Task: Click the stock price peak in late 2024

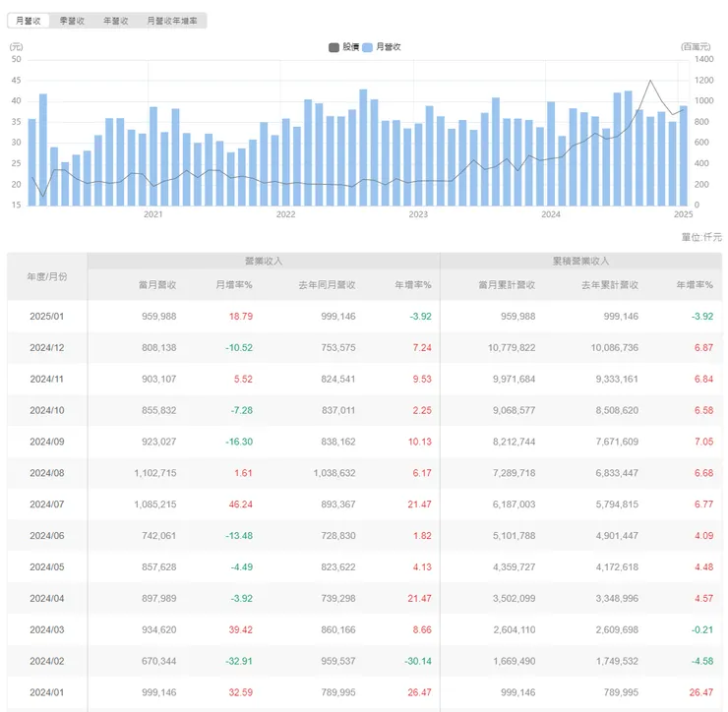Action: click(x=650, y=81)
